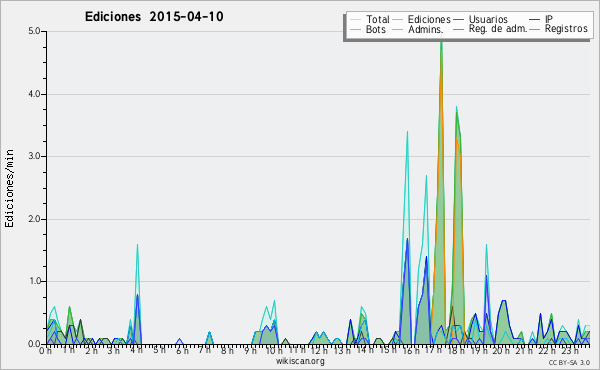Click the '1.0' y-axis value
Image resolution: width=600 pixels, height=370 pixels.
pos(34,282)
